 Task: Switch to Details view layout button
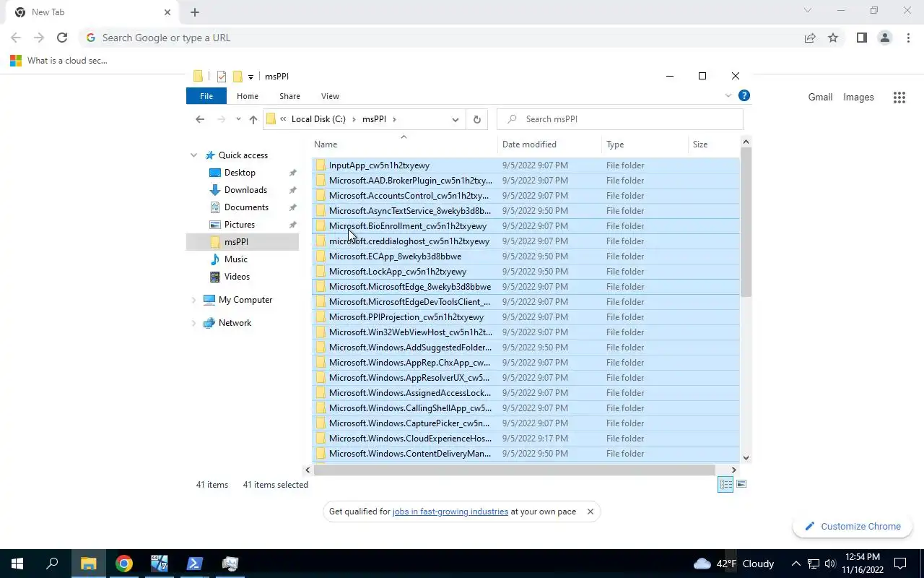click(x=725, y=485)
